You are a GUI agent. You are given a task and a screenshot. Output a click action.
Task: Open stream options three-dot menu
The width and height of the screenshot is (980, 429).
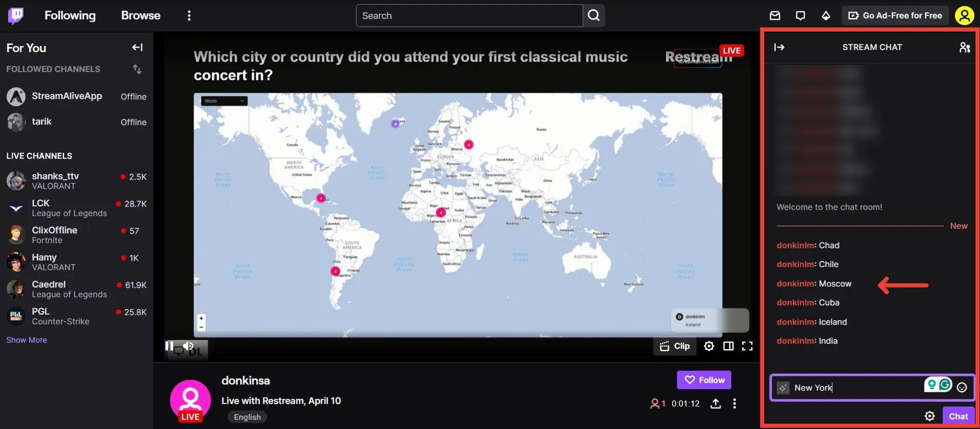point(734,403)
